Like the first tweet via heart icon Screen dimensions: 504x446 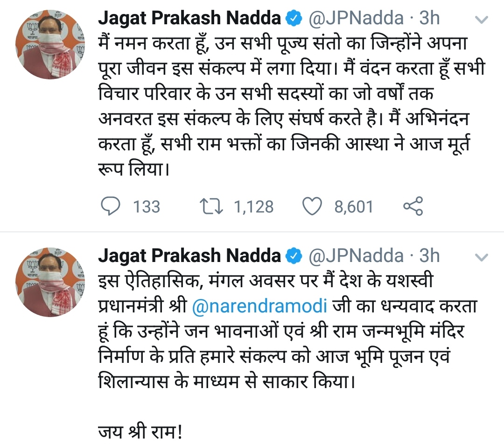(x=312, y=206)
